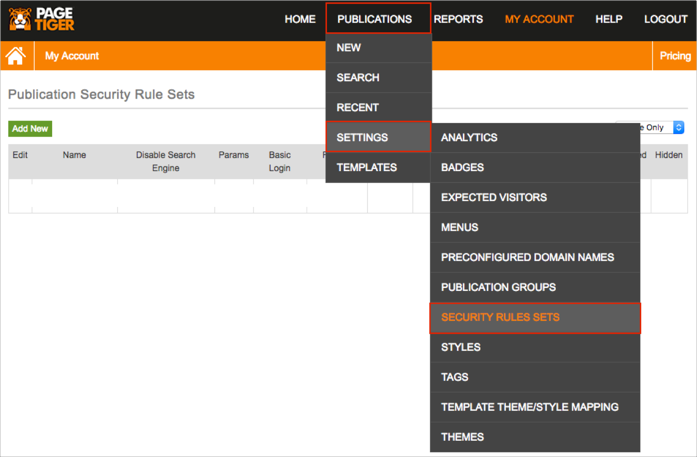The width and height of the screenshot is (697, 457).
Task: Click the PageTiger logo
Action: tap(41, 18)
